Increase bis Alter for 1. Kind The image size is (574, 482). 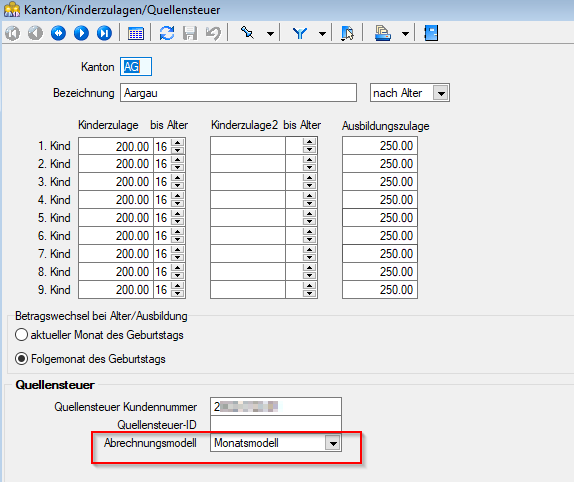pyautogui.click(x=178, y=142)
